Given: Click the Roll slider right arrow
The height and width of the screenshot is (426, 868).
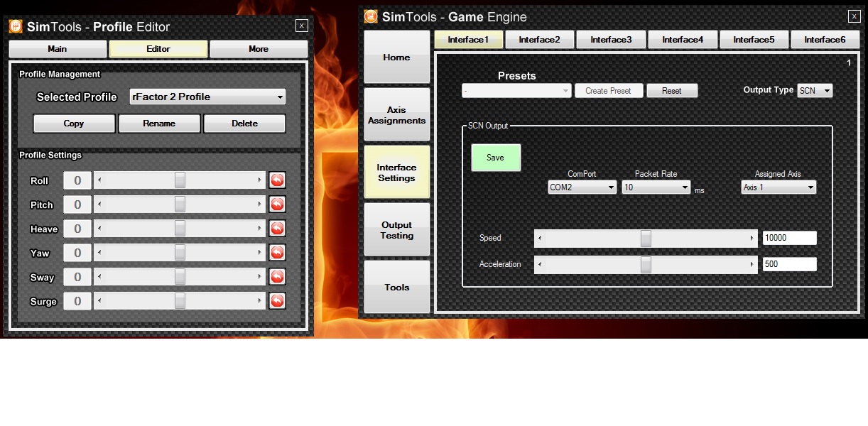Looking at the screenshot, I should tap(260, 180).
